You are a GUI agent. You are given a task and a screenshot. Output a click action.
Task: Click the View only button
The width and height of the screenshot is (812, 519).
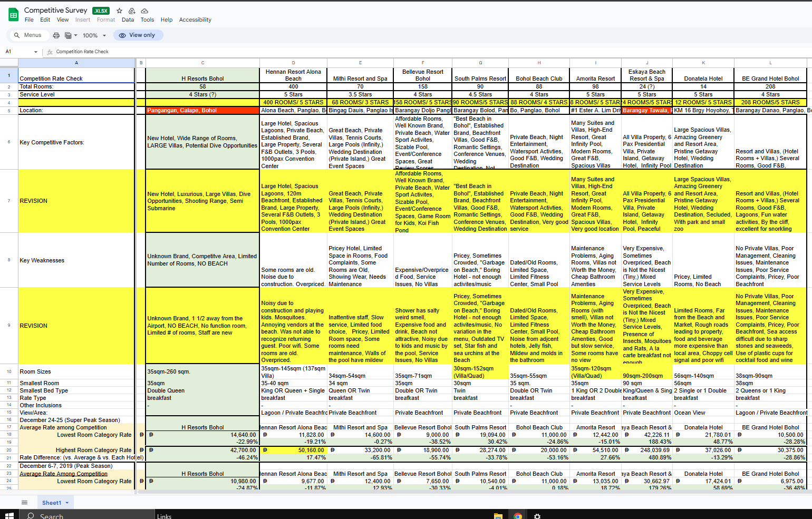tap(138, 35)
